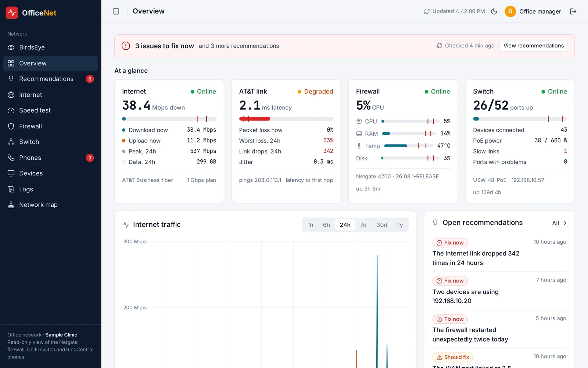Refresh via the Updated 4:42:00 PM icon
Viewport: 588px width, 368px height.
point(427,11)
